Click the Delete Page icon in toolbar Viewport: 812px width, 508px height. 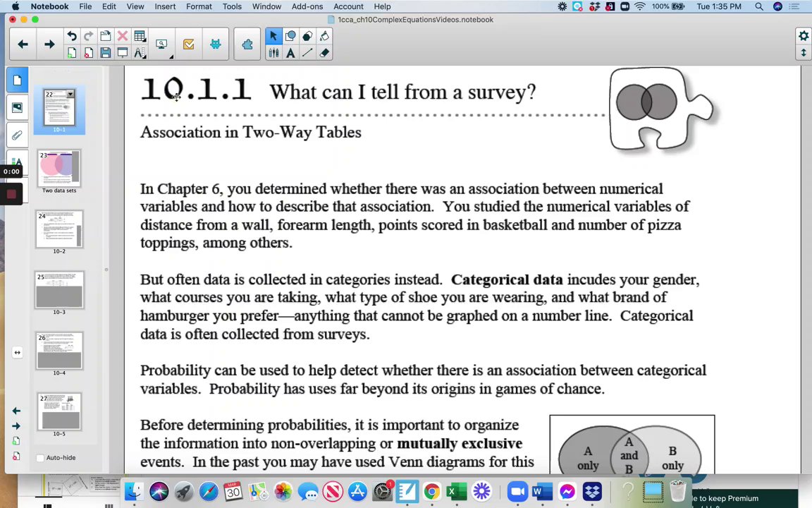click(x=89, y=52)
